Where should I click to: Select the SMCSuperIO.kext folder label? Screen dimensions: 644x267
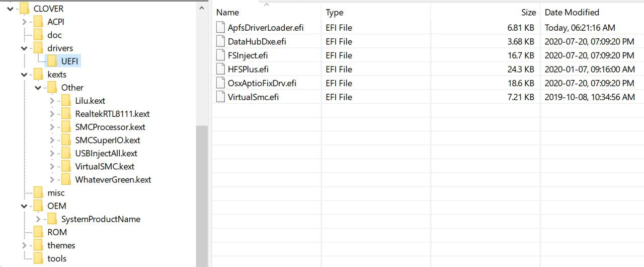(108, 140)
